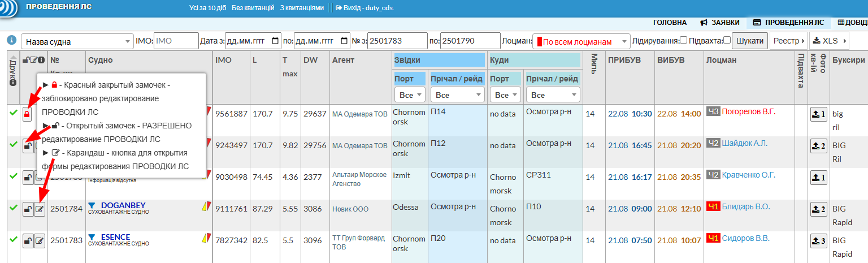Open the ГОЛОВНА menu item
868x263 pixels.
pyautogui.click(x=670, y=23)
